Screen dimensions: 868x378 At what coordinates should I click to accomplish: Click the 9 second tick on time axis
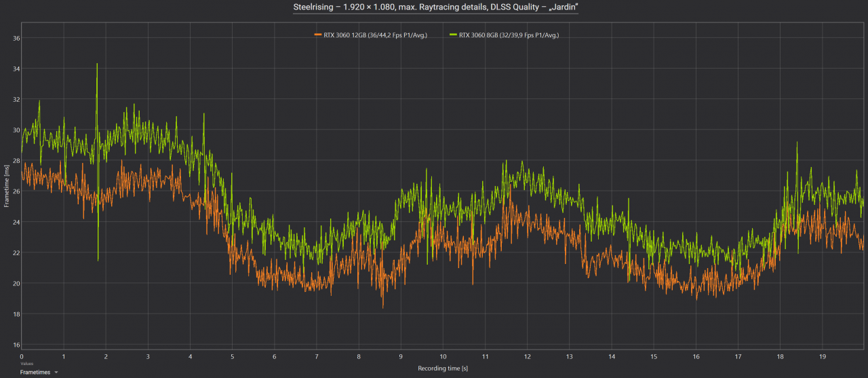[401, 356]
